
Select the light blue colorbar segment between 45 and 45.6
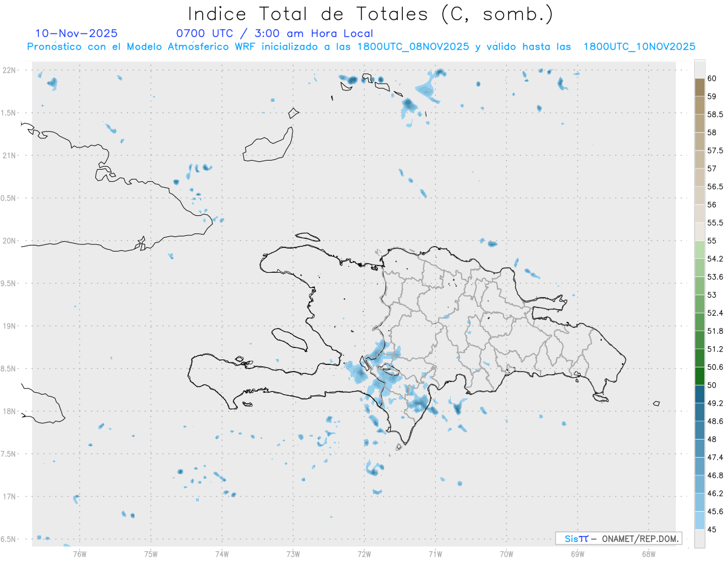point(699,521)
